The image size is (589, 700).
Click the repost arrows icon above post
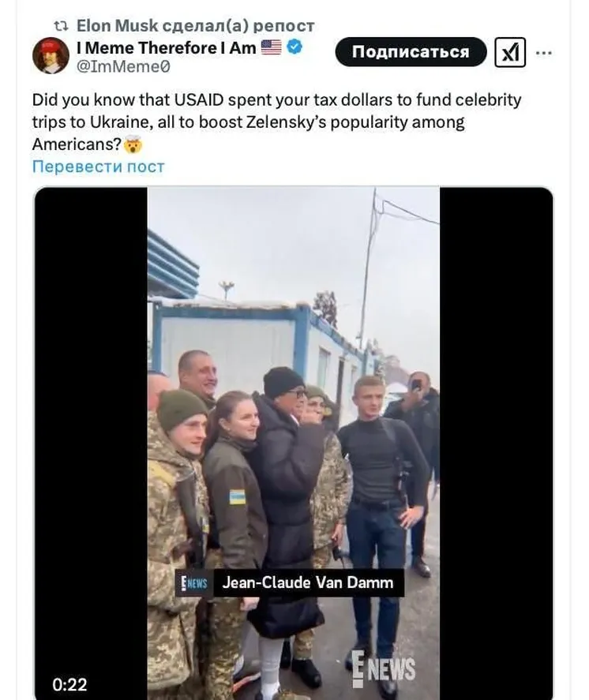point(61,26)
